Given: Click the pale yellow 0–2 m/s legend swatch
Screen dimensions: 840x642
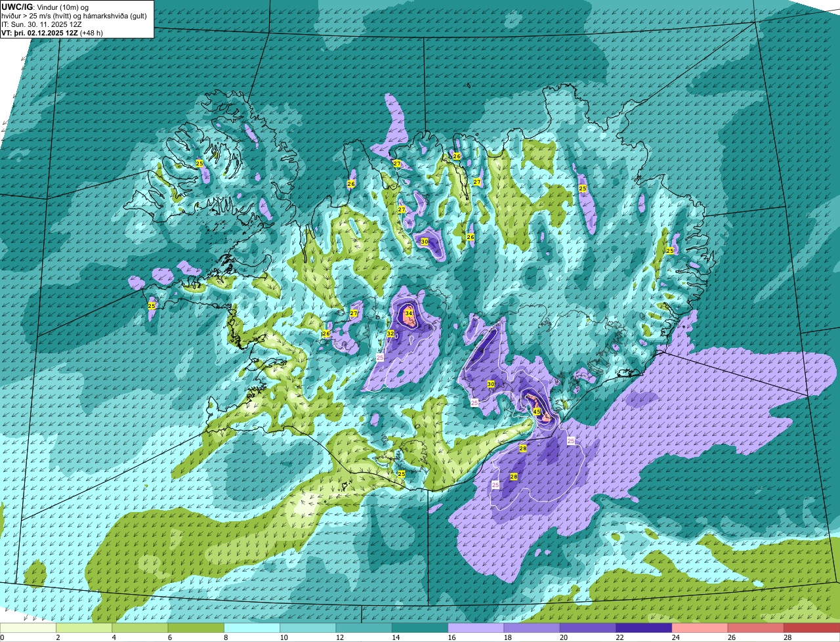Looking at the screenshot, I should [28, 628].
